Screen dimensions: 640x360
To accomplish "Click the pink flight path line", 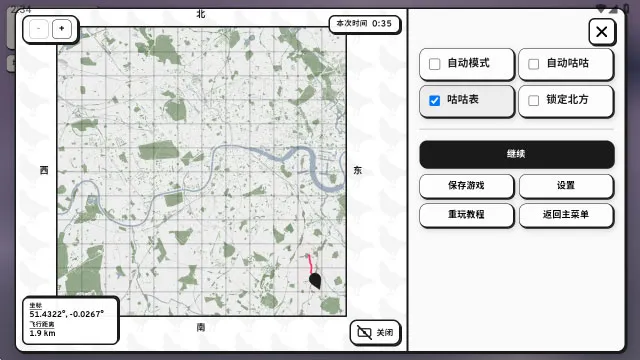I will 310,264.
